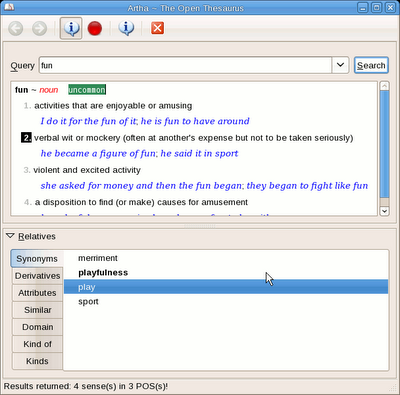400x395 pixels.
Task: Close the Artha window from the title bar
Action: [x=390, y=7]
